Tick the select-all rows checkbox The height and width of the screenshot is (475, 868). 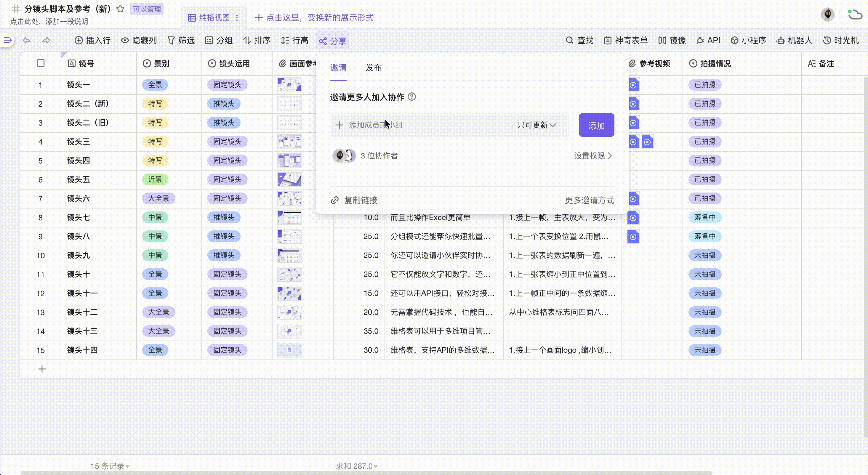click(x=40, y=63)
